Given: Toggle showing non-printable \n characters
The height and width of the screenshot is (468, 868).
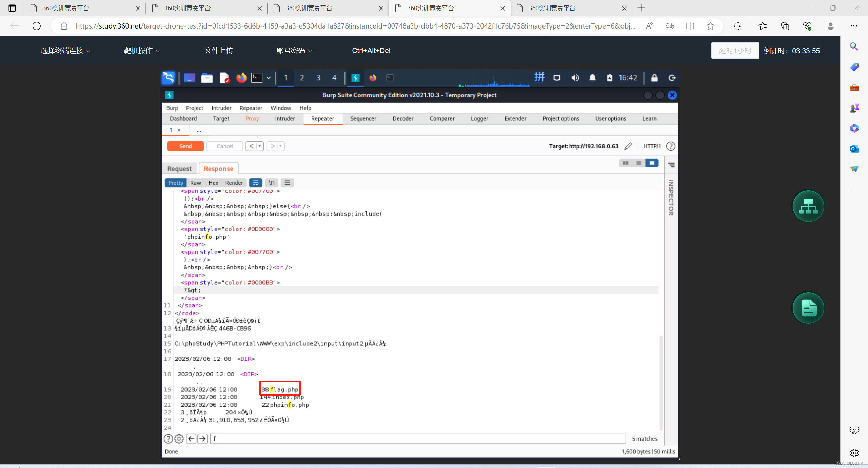Looking at the screenshot, I should (x=272, y=183).
